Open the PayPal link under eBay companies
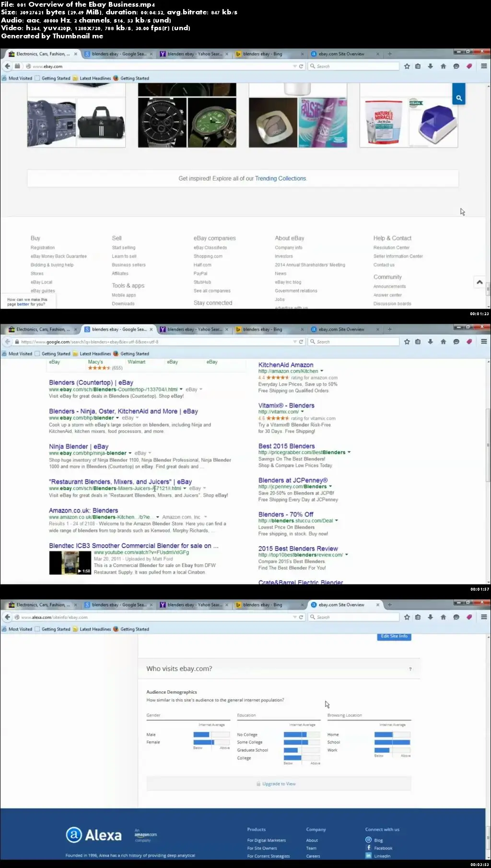Viewport: 491px width, 868px height. click(x=200, y=274)
